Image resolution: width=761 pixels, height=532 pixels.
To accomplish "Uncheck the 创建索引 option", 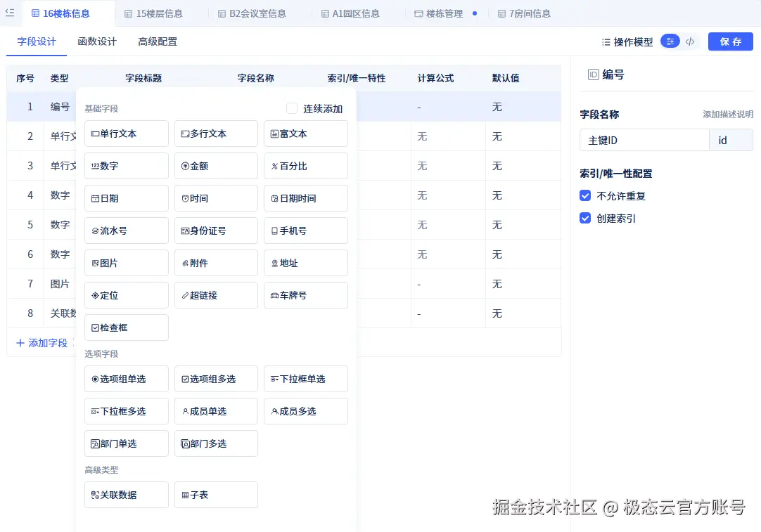I will [585, 219].
